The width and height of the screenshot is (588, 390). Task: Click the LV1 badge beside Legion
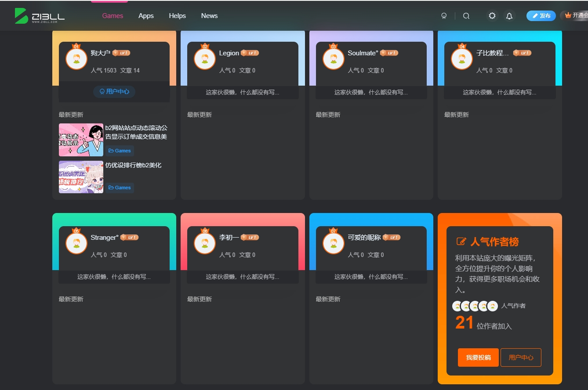coord(251,53)
